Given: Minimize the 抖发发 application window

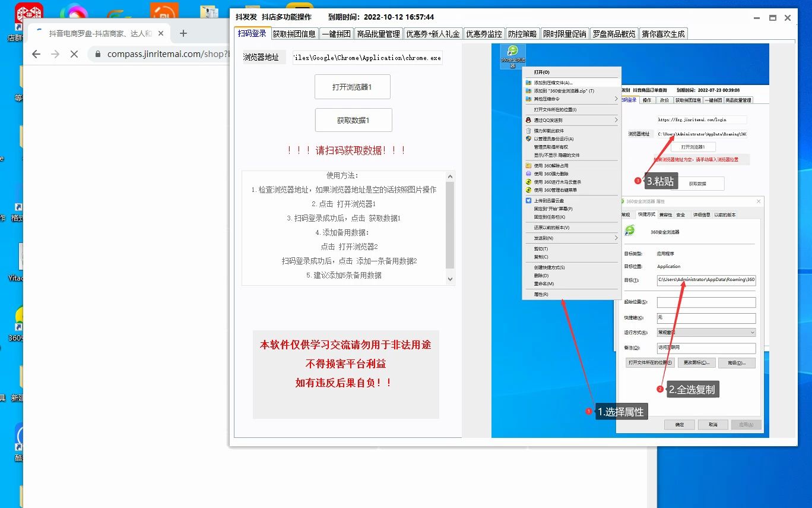Looking at the screenshot, I should click(x=757, y=18).
